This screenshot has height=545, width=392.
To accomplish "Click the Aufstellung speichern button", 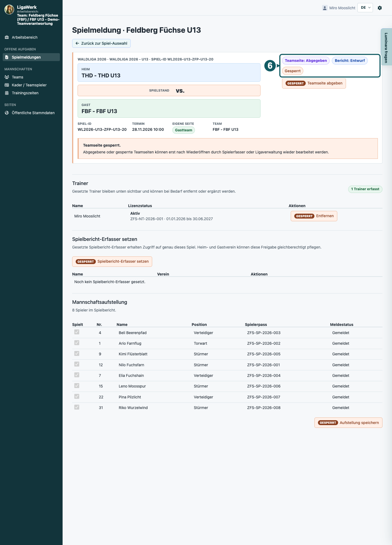I will pyautogui.click(x=348, y=423).
